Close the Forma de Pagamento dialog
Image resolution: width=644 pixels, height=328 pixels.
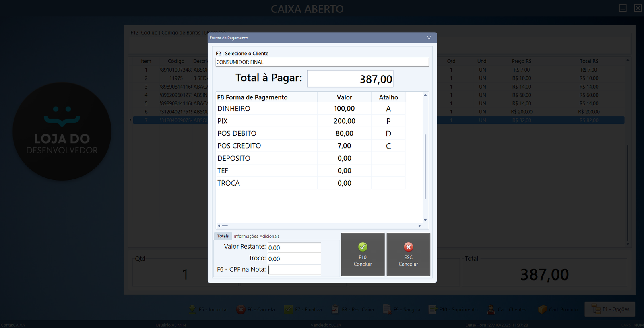[x=429, y=38]
